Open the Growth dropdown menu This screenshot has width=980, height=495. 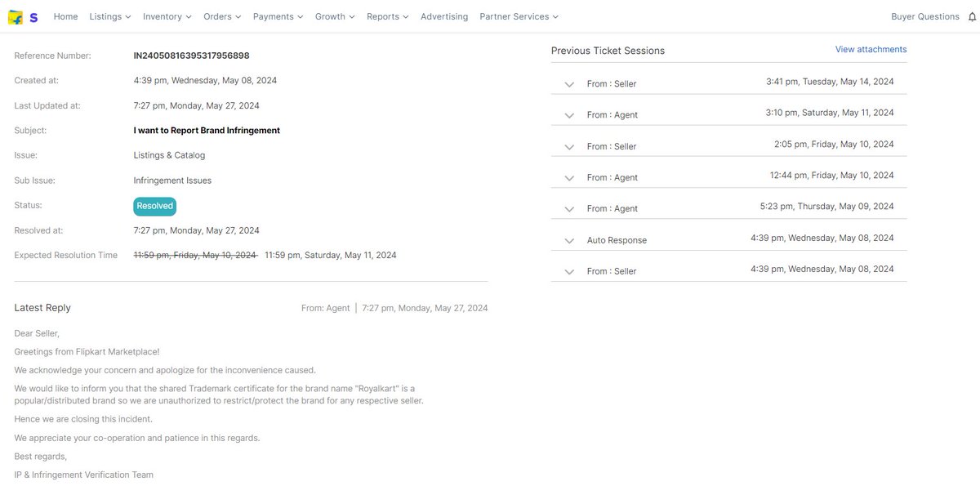coord(335,16)
